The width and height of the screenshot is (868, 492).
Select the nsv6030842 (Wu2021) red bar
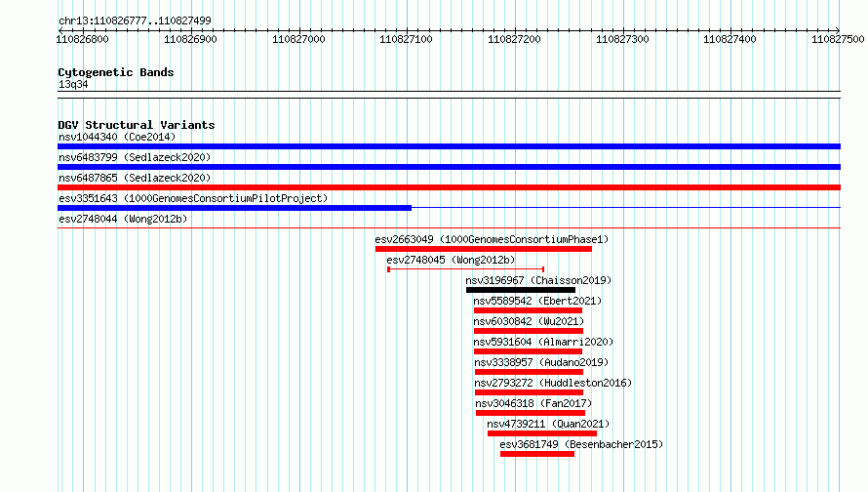pos(529,331)
